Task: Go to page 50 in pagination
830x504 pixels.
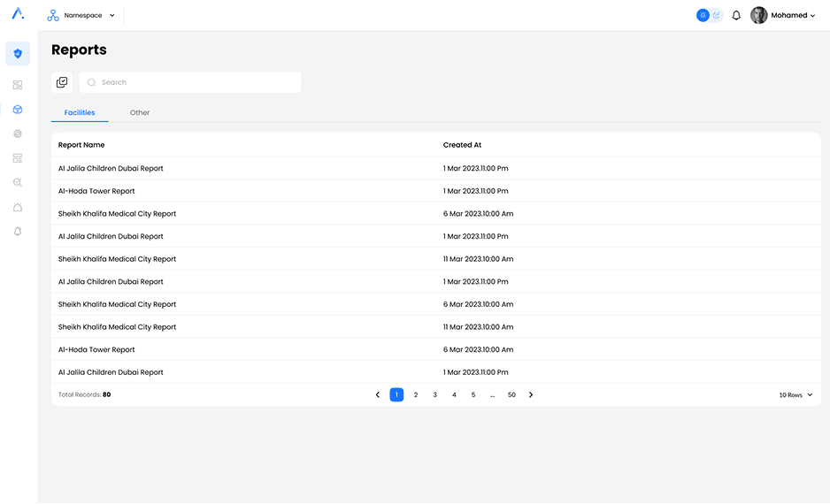Action: (x=511, y=395)
